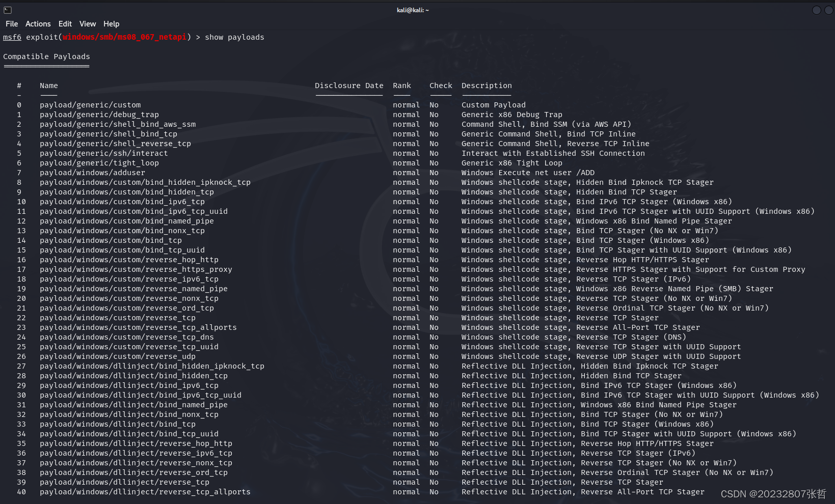Select payload/windows/adduser name
This screenshot has width=835, height=504.
pos(92,173)
